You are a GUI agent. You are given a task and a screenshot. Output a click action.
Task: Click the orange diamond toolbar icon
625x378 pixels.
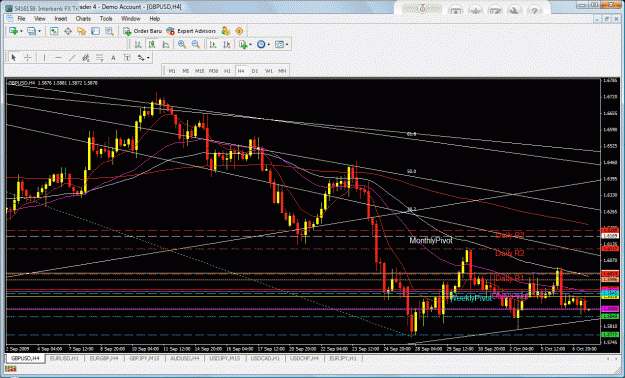[239, 31]
